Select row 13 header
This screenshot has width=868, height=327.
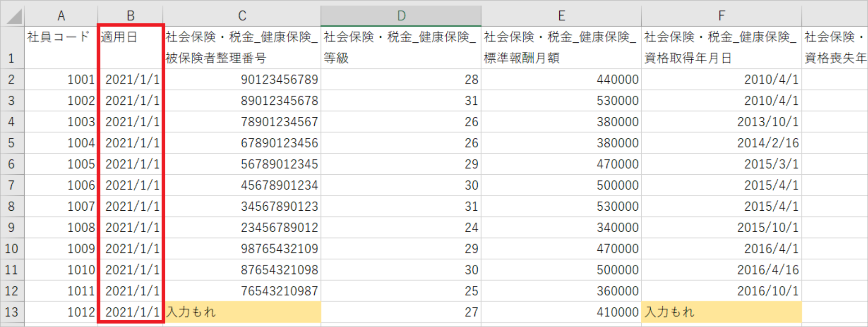tap(11, 312)
